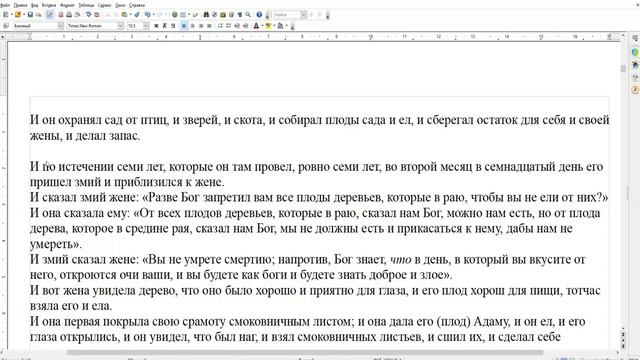Click the Styles and Formatting icon beside style box
640x360 pixels.
(6, 26)
